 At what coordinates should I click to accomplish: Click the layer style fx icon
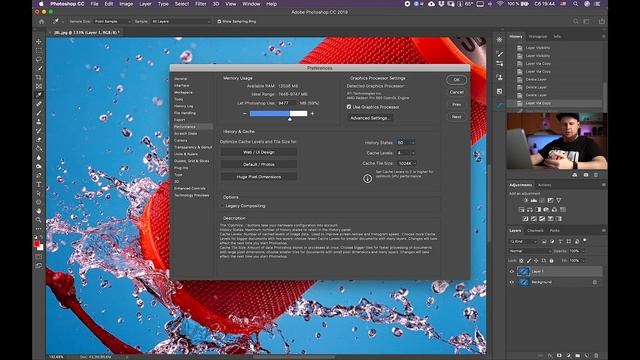[550, 356]
